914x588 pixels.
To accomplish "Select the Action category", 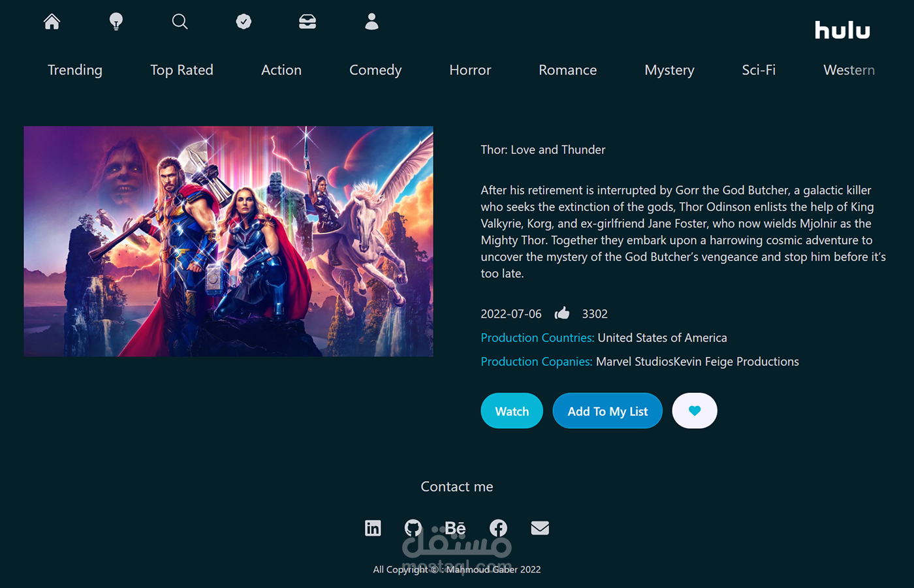I will tap(281, 70).
